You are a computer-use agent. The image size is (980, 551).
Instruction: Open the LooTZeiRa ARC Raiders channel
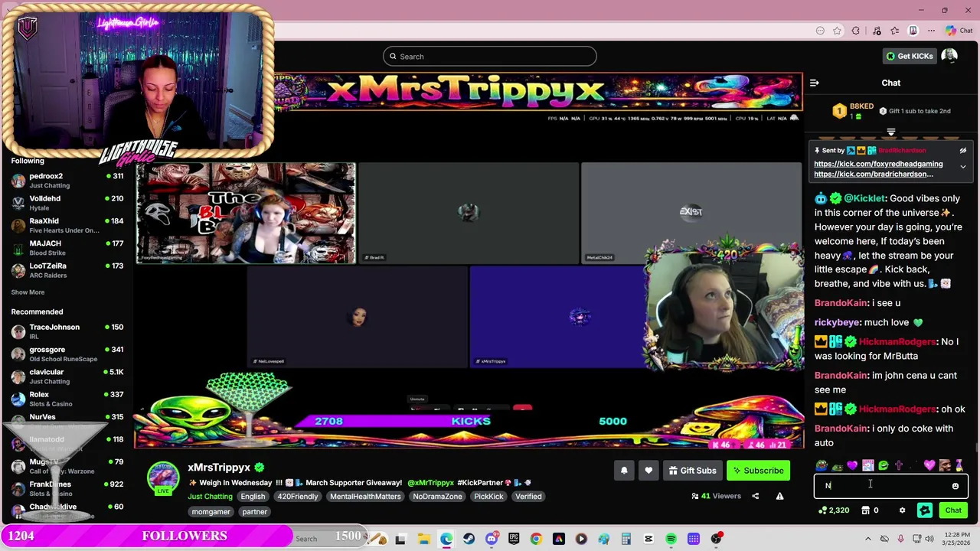point(67,270)
